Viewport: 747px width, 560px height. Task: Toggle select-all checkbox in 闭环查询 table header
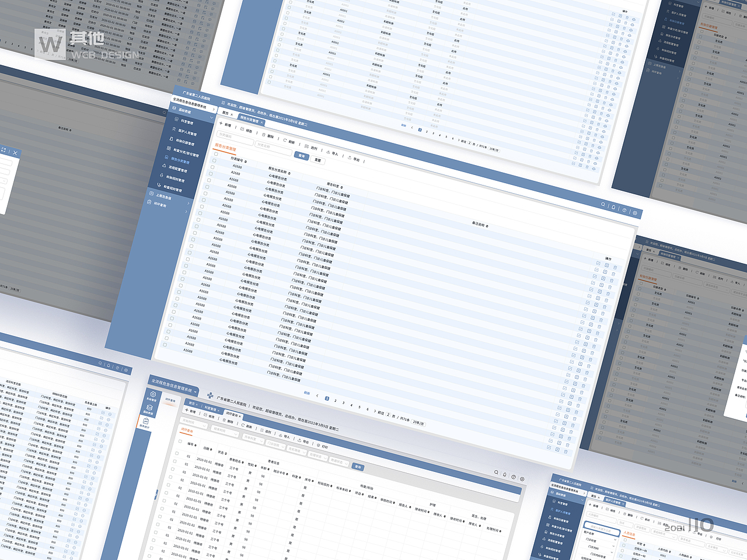point(179,442)
